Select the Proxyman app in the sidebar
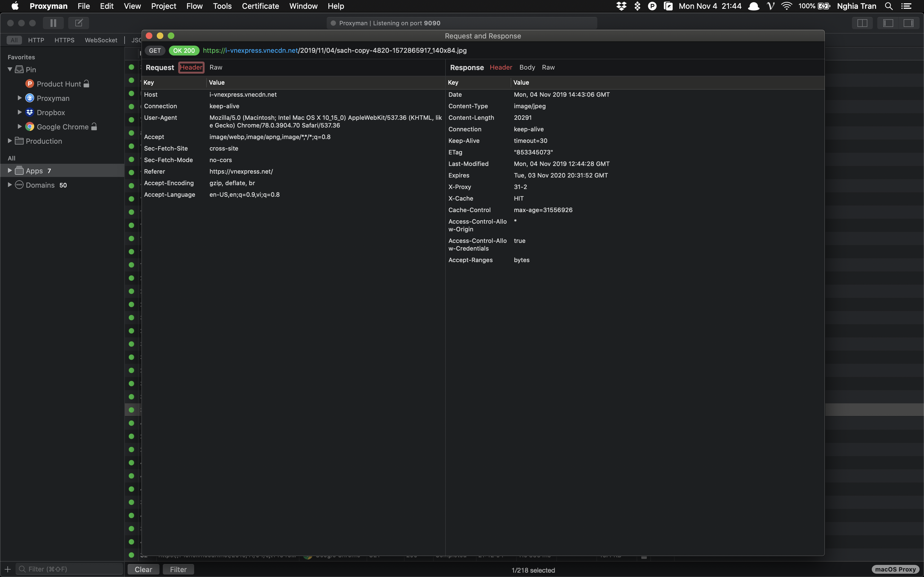 tap(53, 98)
